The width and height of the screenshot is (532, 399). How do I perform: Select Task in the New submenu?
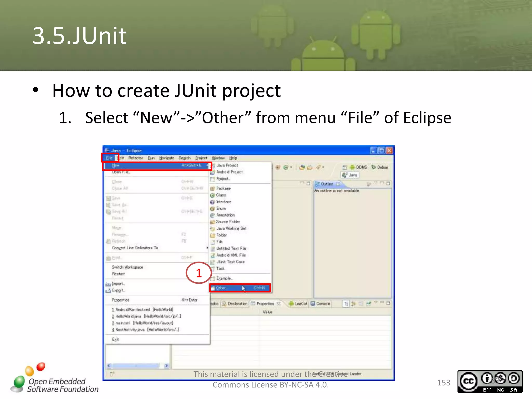tap(240, 268)
